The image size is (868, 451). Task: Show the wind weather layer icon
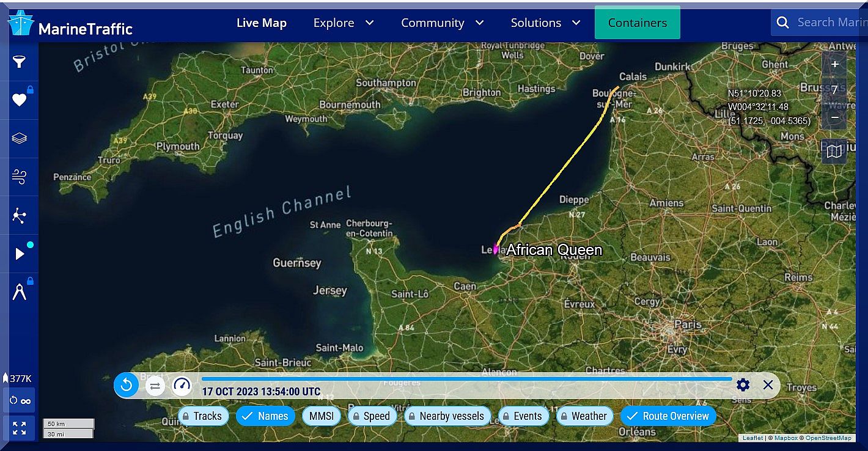click(20, 177)
